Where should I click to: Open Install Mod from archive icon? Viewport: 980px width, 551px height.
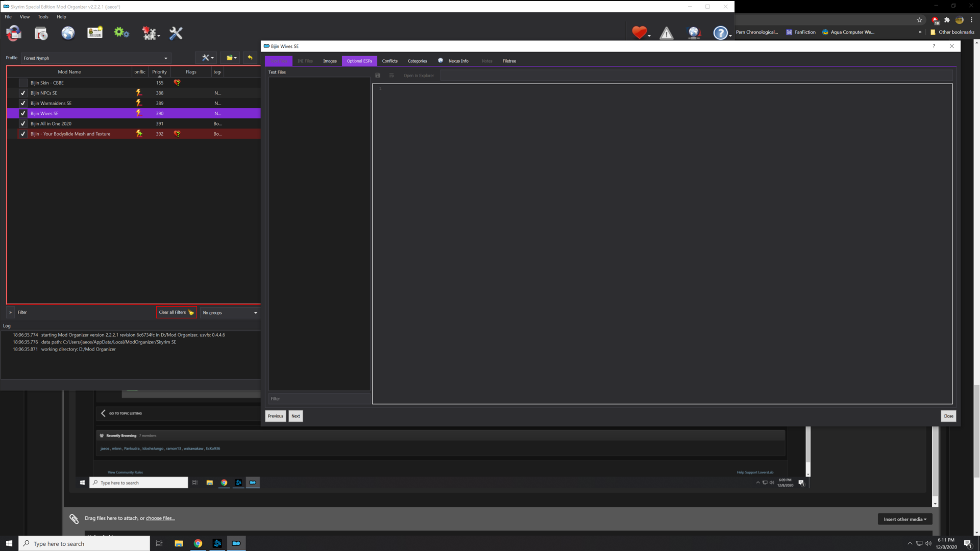tap(41, 33)
